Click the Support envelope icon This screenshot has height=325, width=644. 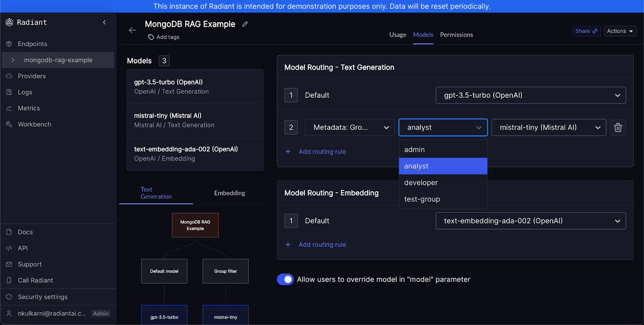click(9, 264)
